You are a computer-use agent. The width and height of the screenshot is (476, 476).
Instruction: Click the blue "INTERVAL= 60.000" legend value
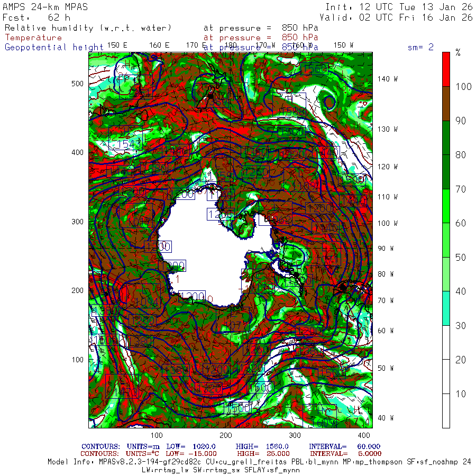tap(344, 446)
